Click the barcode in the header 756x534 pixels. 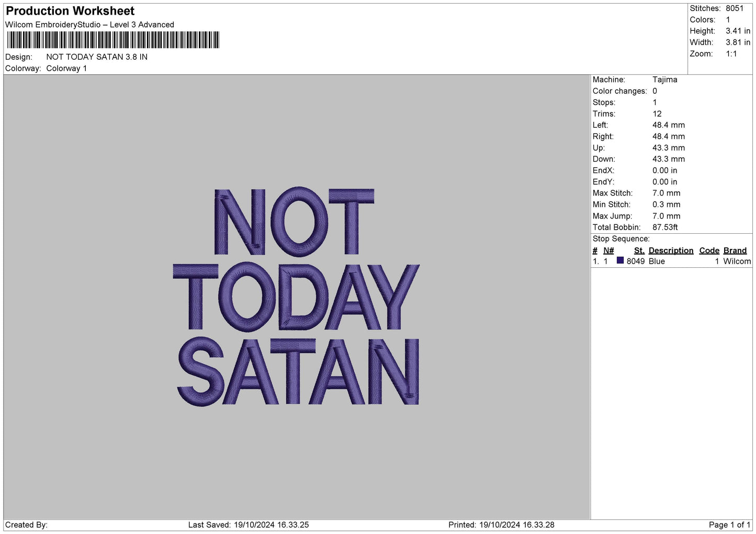[113, 40]
